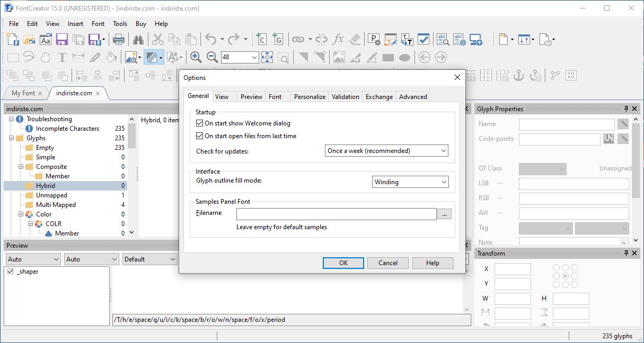This screenshot has width=644, height=343.
Task: Click the chain link icon
Action: 298,39
